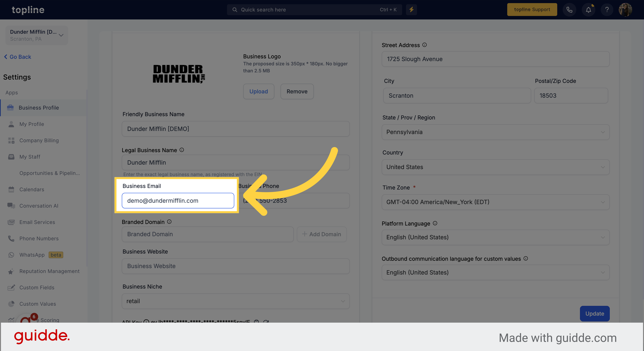
Task: Click the Update button
Action: [x=595, y=313]
